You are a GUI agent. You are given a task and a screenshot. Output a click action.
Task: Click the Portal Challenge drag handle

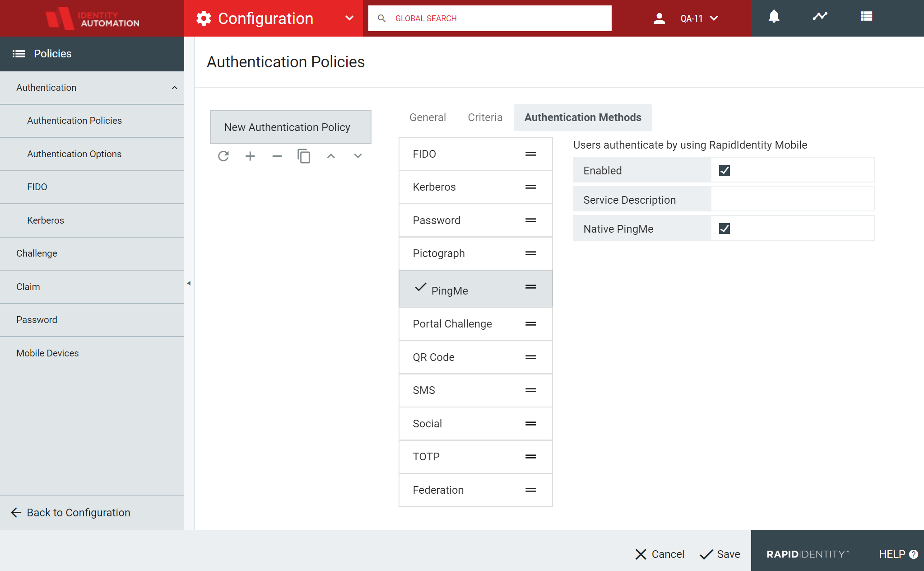(x=531, y=324)
